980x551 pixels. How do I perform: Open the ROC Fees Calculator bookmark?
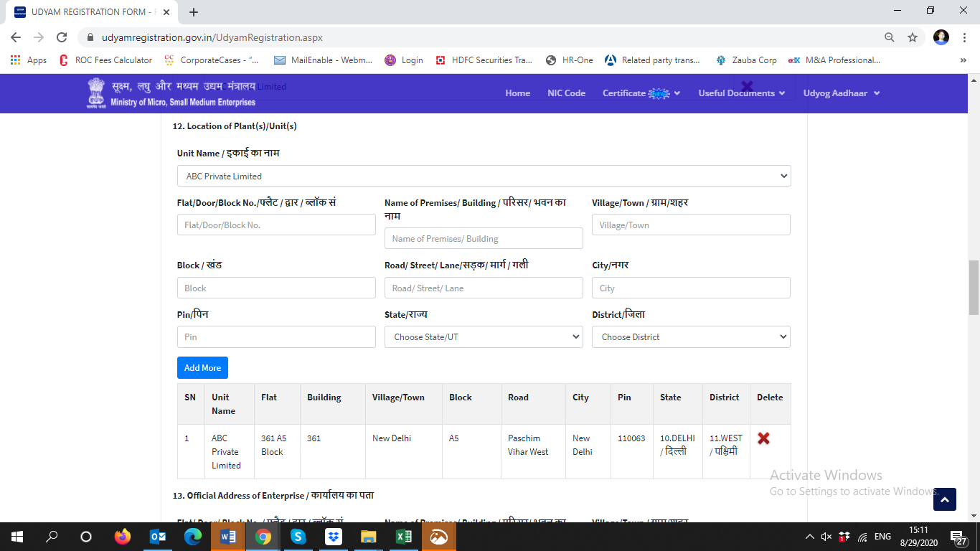105,60
